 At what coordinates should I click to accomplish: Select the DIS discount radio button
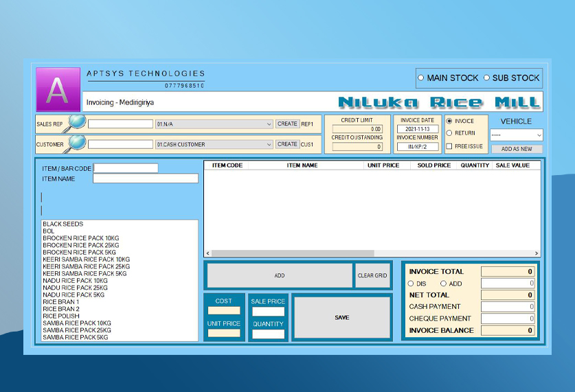coord(411,284)
